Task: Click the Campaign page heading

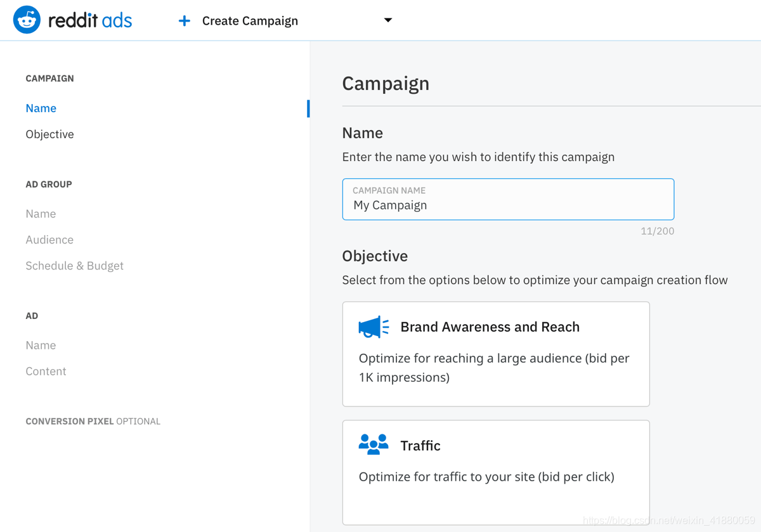Action: pos(386,83)
